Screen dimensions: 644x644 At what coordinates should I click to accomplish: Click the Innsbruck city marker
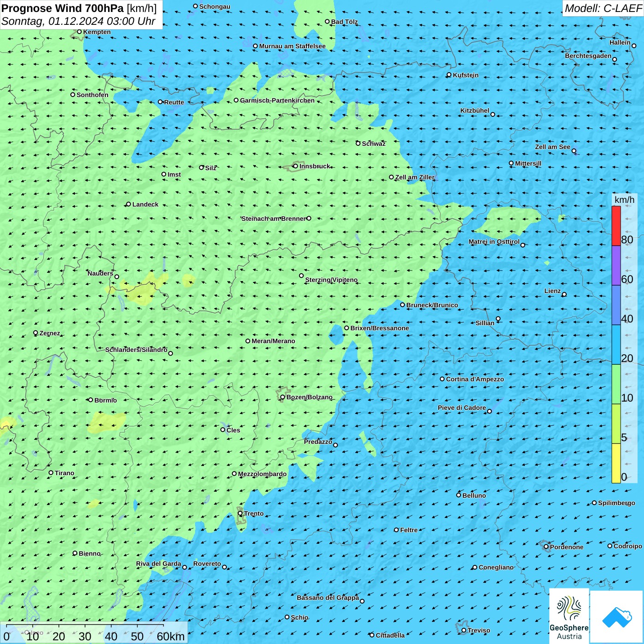(x=295, y=166)
